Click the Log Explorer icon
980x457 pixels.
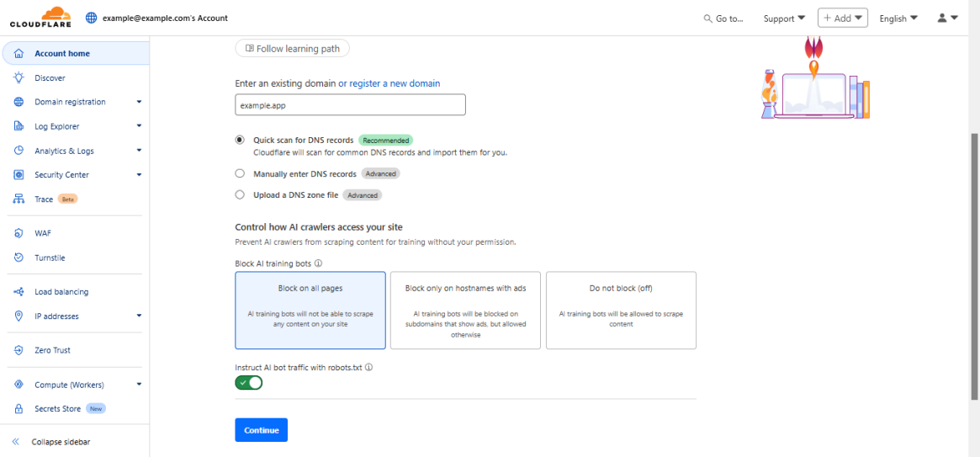pos(19,126)
